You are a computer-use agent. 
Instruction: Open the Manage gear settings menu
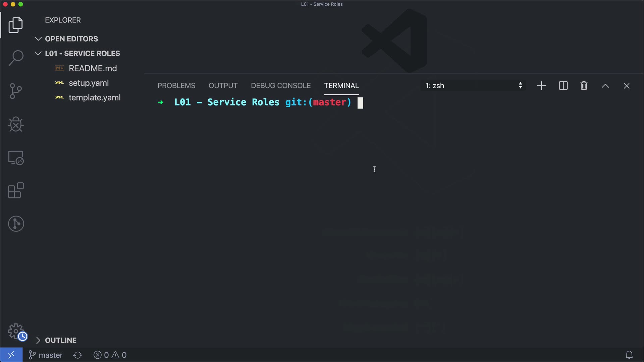pos(16,331)
